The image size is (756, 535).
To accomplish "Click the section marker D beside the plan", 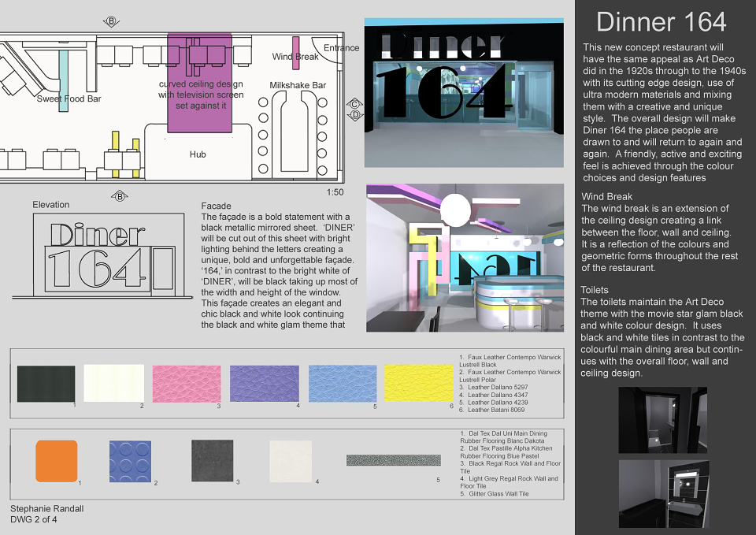I will 355,115.
